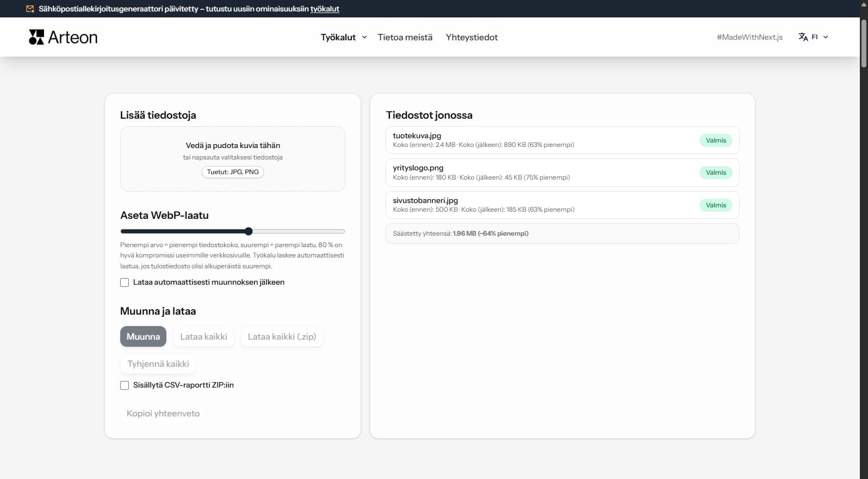Image resolution: width=868 pixels, height=479 pixels.
Task: Follow the työkalut link in top banner
Action: point(325,9)
